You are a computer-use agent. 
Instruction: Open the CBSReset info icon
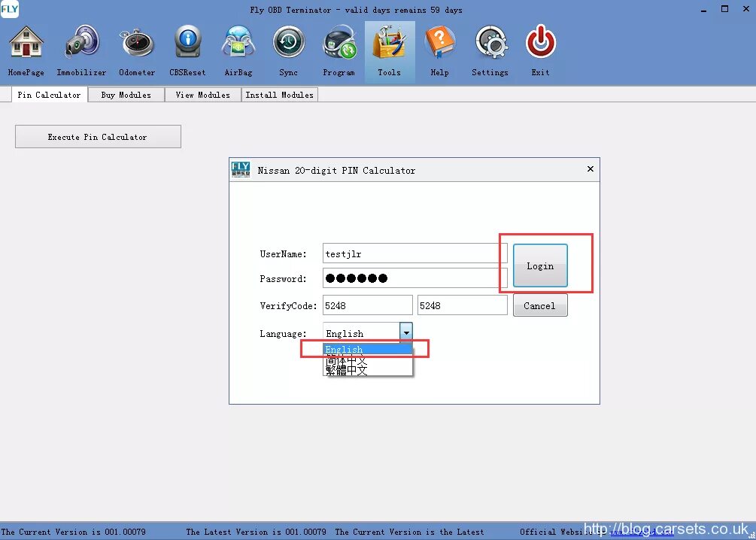pos(187,42)
